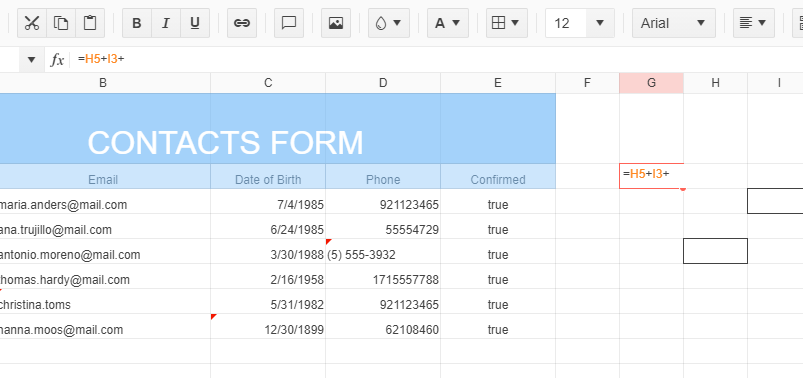The image size is (803, 378).
Task: Toggle underline formatting
Action: 195,23
